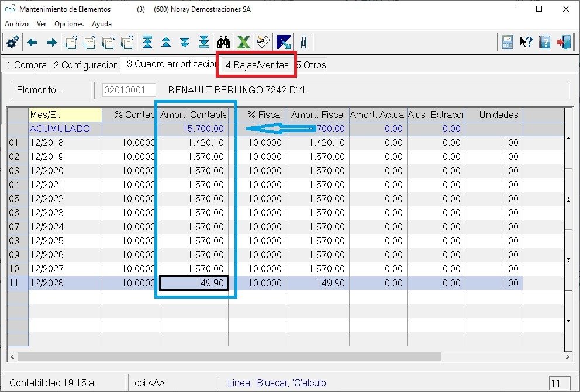Select row number 11 in the grid

tap(18, 283)
